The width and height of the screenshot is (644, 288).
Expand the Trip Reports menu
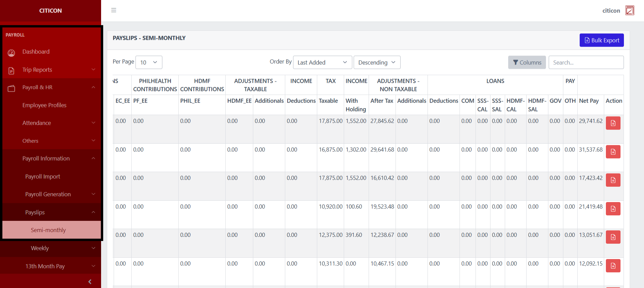pos(93,70)
